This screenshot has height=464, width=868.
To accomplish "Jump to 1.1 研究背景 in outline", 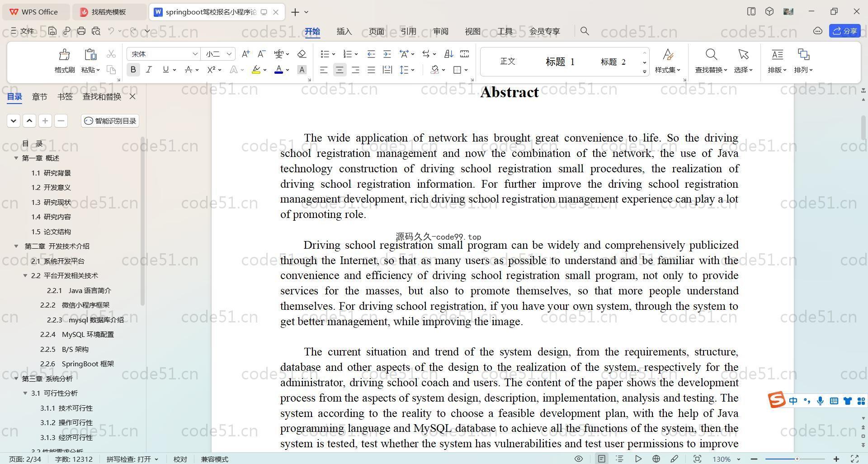I will (51, 173).
